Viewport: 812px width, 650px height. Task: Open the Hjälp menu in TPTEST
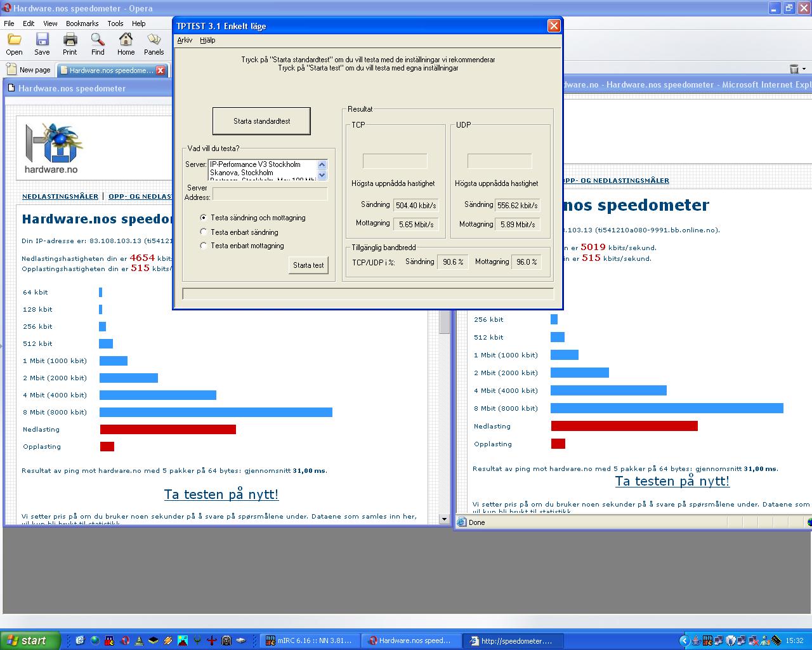click(207, 40)
